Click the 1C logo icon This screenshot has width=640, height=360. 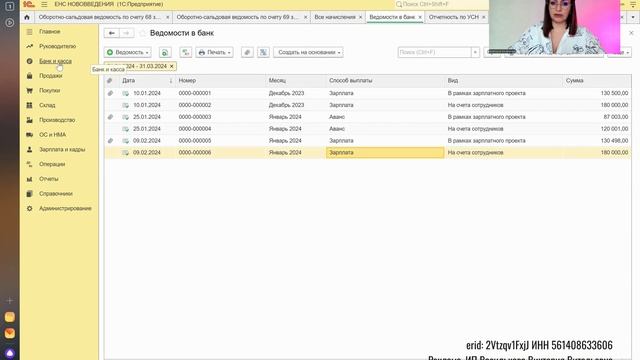click(x=29, y=4)
